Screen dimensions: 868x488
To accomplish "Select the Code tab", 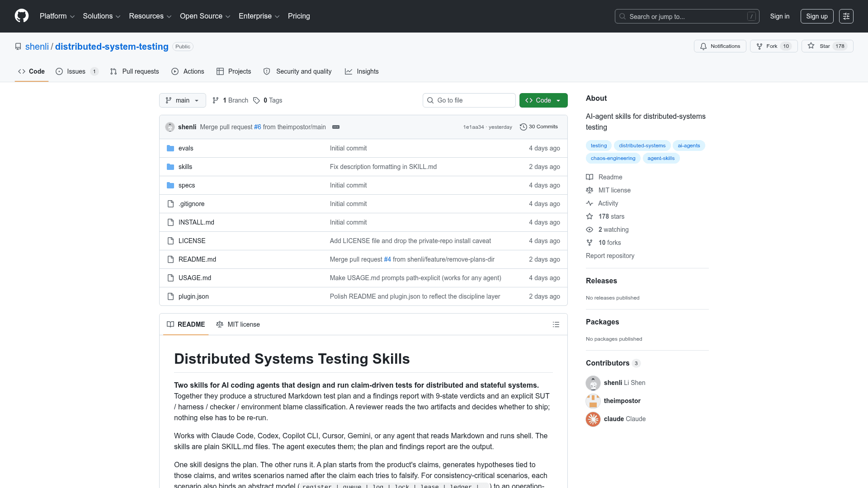I will pos(32,71).
